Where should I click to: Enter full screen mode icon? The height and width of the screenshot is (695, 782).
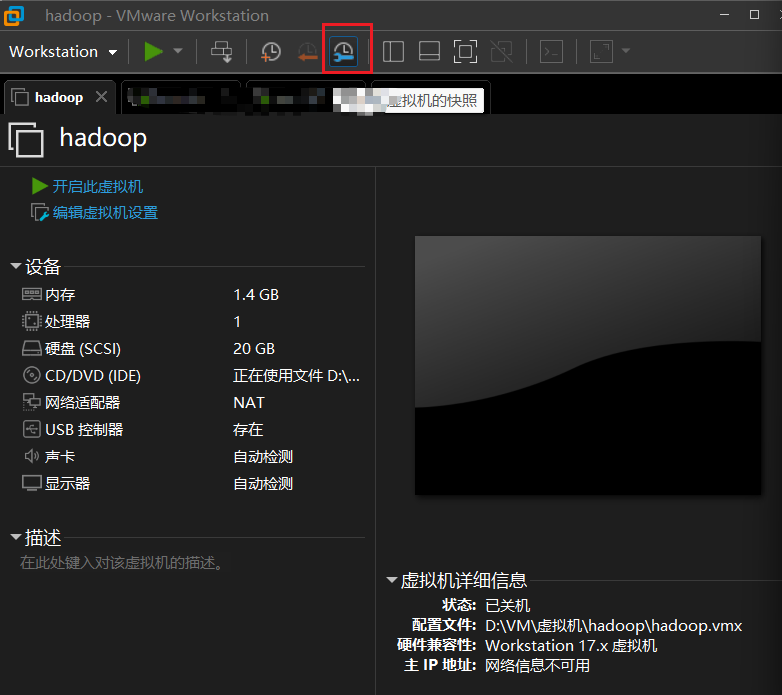(465, 51)
